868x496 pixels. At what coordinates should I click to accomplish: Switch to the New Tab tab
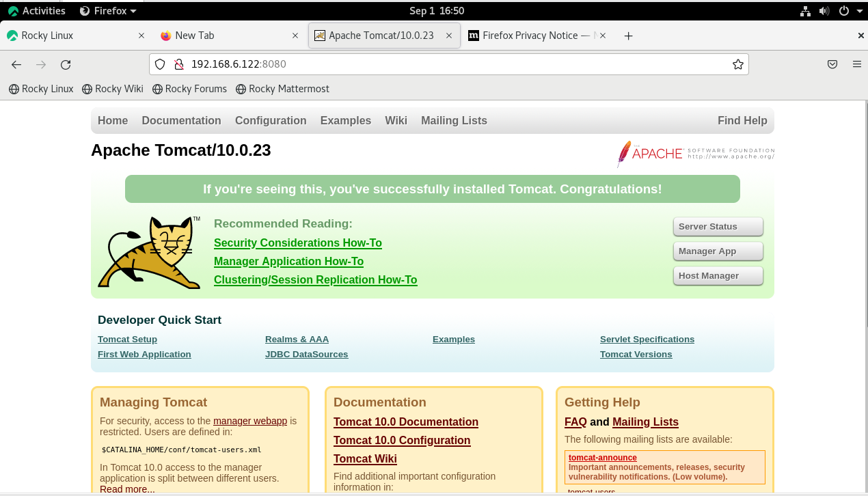[x=230, y=36]
